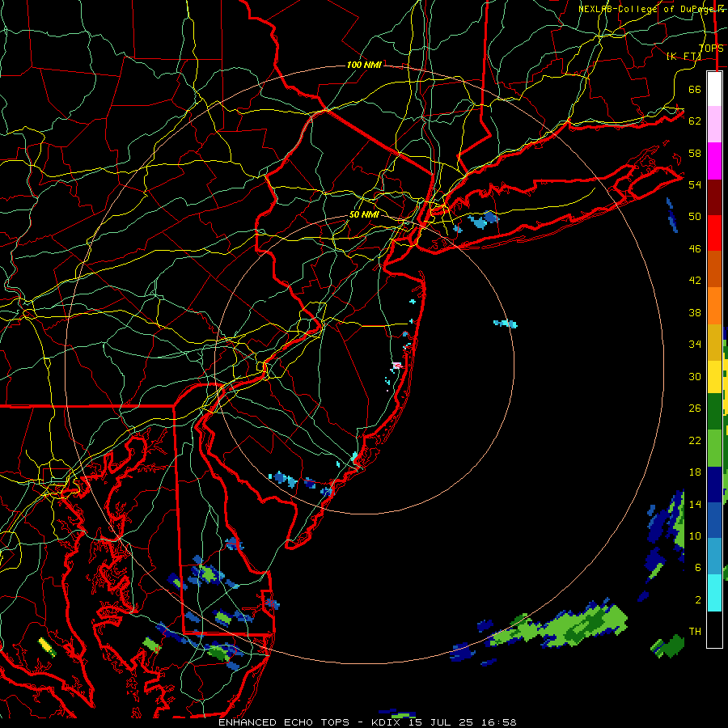Click the radar site marker on New Jersey coast
Image resolution: width=728 pixels, height=728 pixels.
[397, 366]
